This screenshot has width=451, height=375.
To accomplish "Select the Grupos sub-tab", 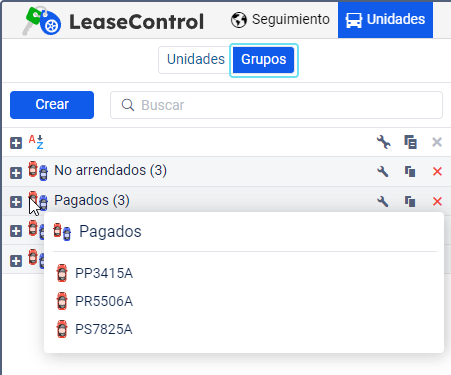I will [x=264, y=60].
